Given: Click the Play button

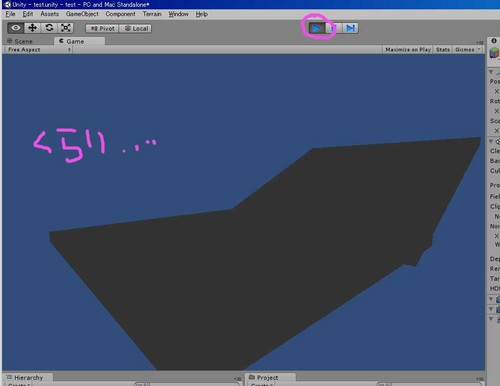Looking at the screenshot, I should (x=317, y=28).
